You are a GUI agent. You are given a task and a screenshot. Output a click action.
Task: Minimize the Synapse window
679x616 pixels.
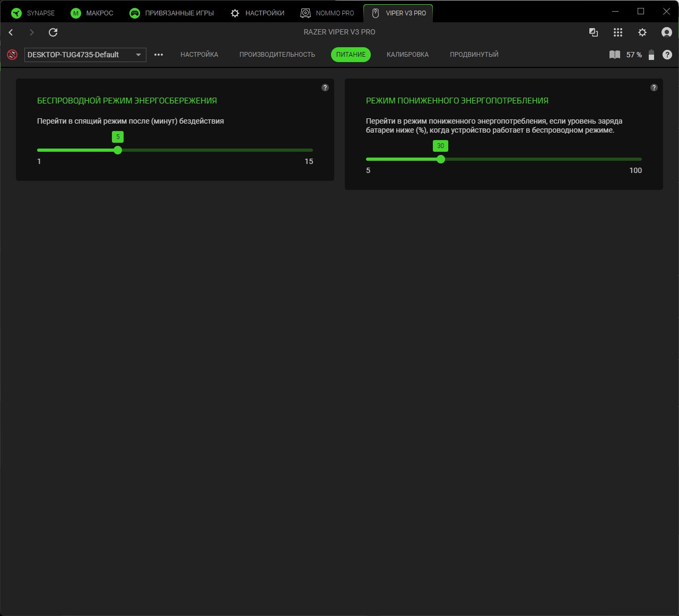pyautogui.click(x=615, y=11)
